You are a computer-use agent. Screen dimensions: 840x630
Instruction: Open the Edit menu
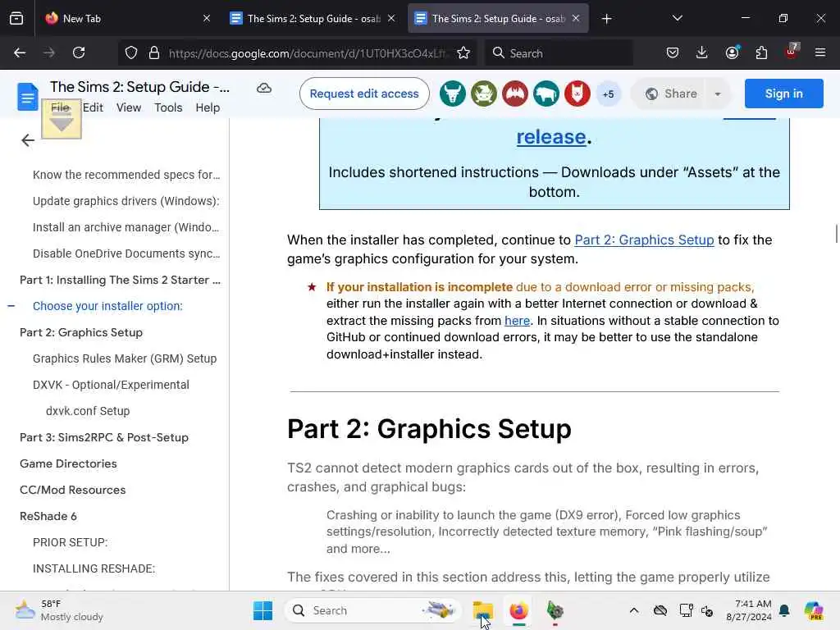(93, 107)
